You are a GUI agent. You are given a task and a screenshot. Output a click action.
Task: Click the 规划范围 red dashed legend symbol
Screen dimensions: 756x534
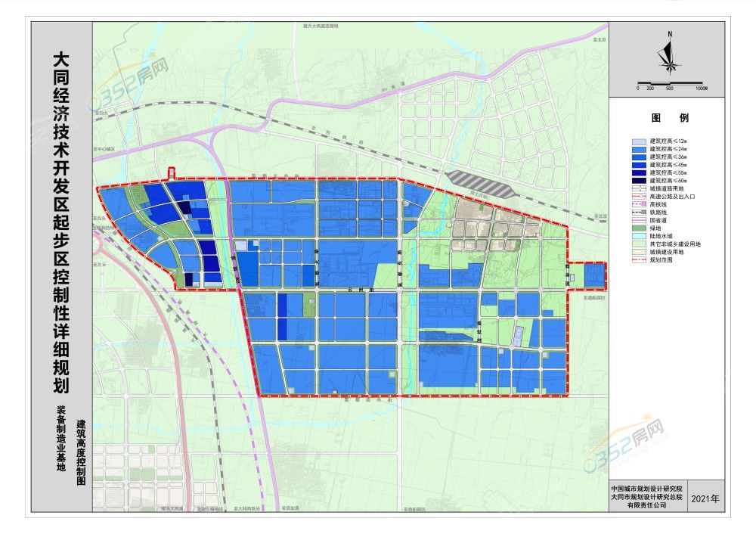point(639,260)
